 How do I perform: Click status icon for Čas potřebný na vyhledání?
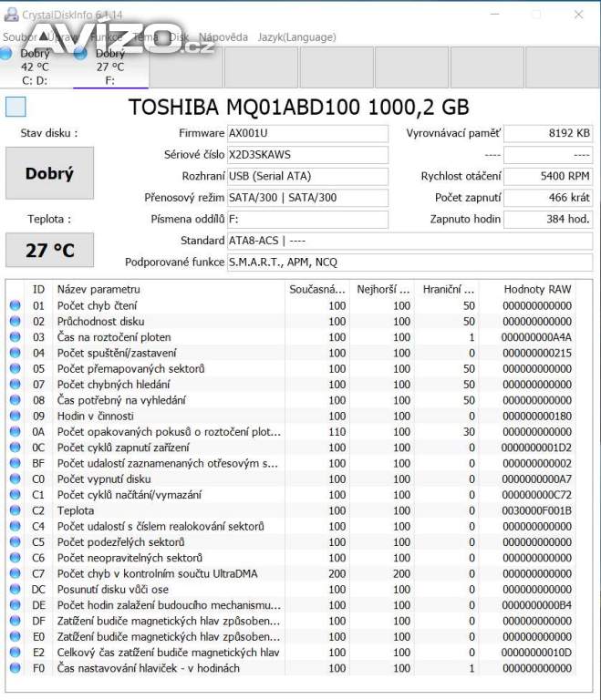pos(16,400)
